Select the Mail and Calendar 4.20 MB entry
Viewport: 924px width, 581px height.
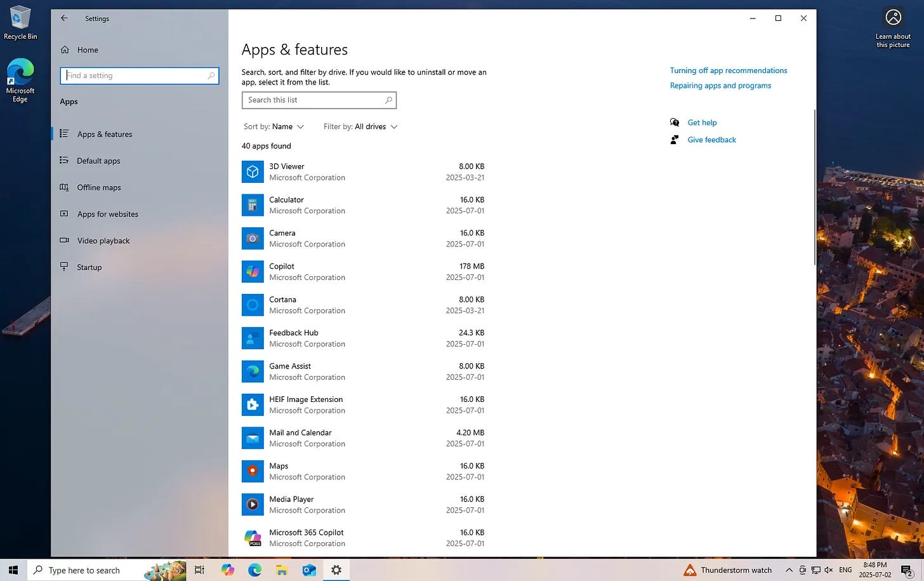click(x=470, y=433)
